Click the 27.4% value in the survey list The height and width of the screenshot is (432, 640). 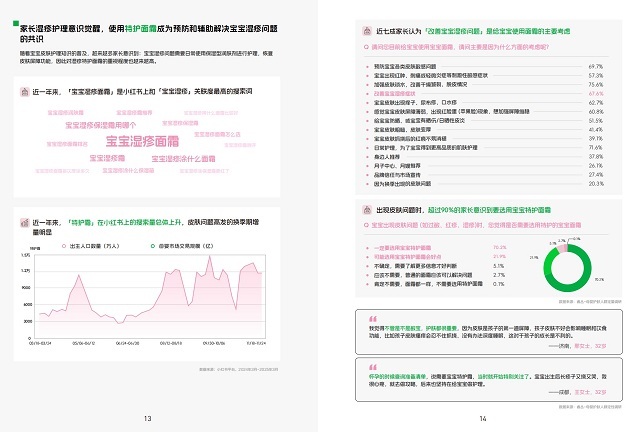pyautogui.click(x=596, y=174)
